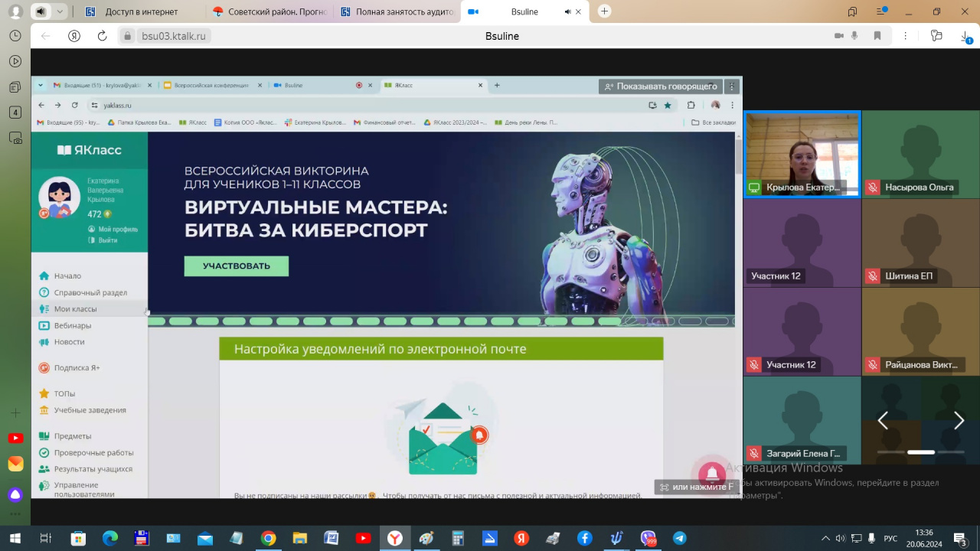
Task: Open the screenshot tool in browser sidebar
Action: [x=15, y=139]
